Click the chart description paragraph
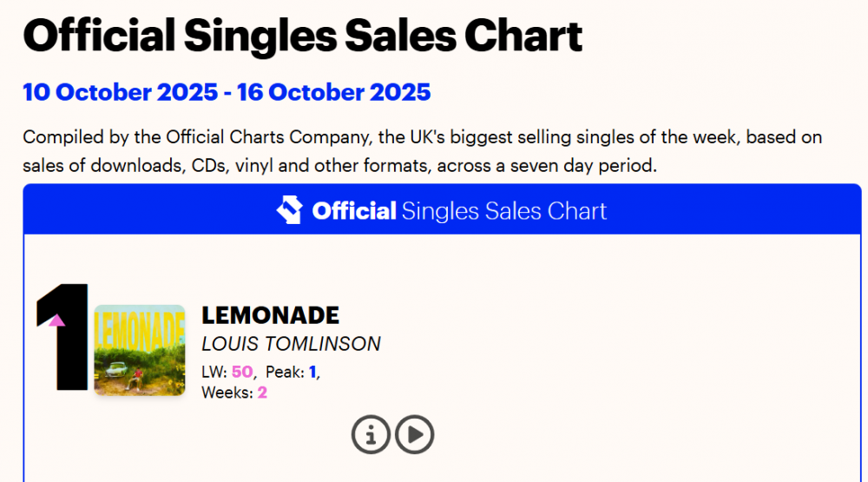 click(x=422, y=151)
